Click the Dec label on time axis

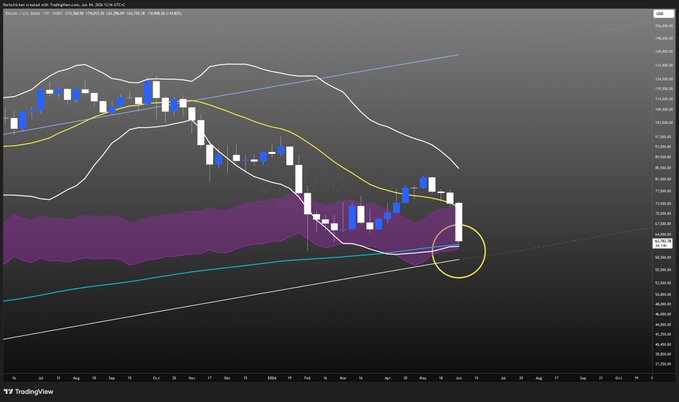(x=227, y=378)
